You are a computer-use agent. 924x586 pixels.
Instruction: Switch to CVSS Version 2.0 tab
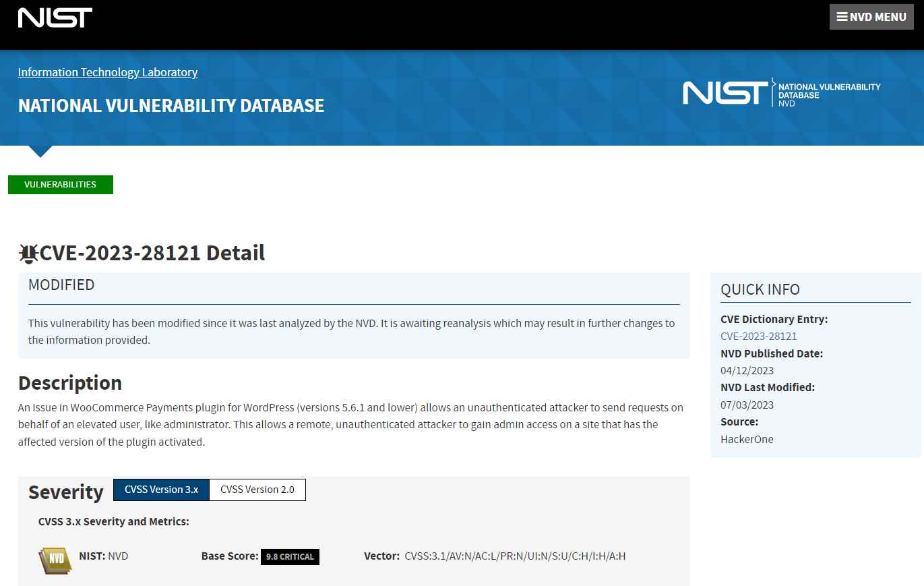[257, 490]
